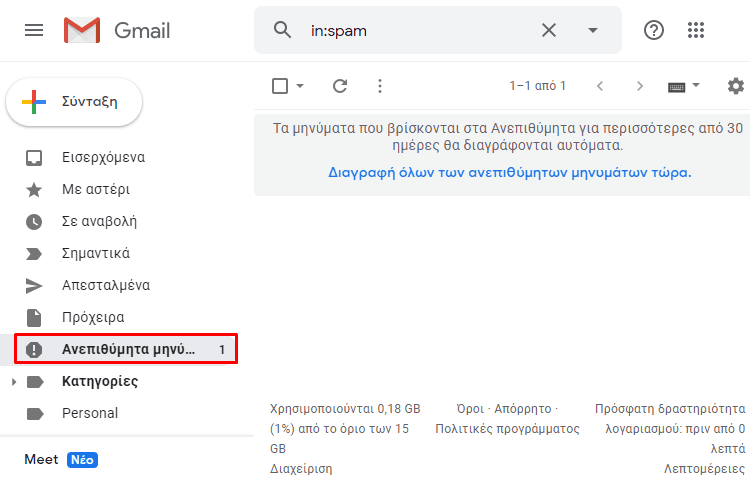Open the Διαχείριση storage link

(301, 469)
